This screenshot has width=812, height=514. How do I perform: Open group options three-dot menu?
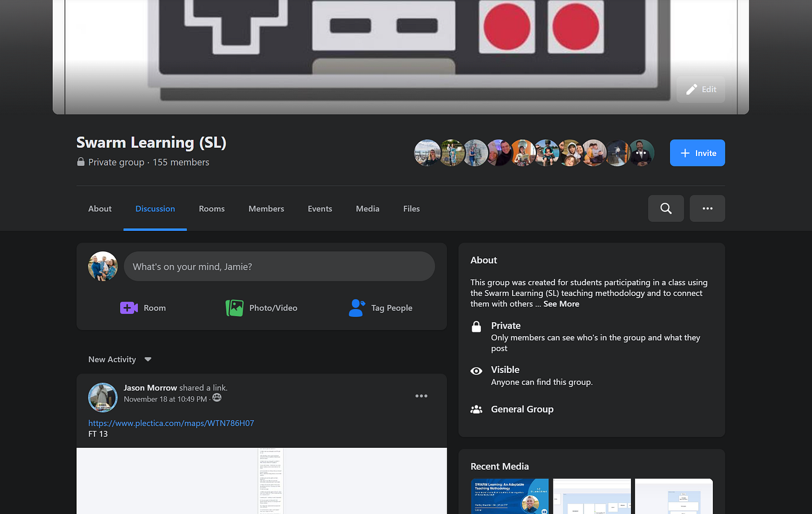(x=708, y=208)
